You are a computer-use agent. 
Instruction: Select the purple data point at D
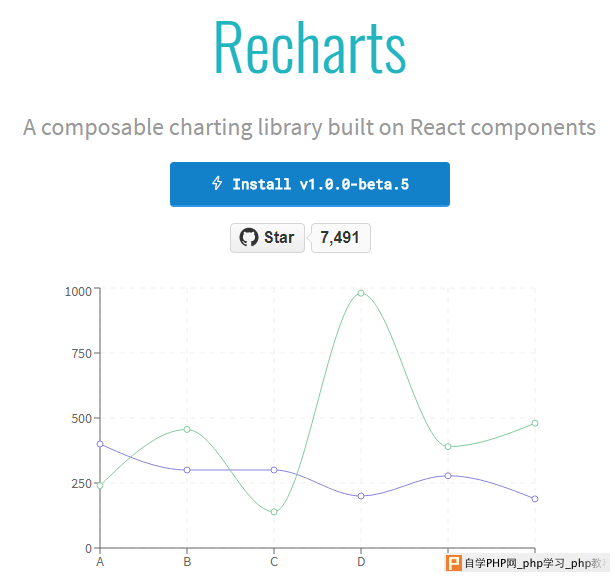(361, 496)
